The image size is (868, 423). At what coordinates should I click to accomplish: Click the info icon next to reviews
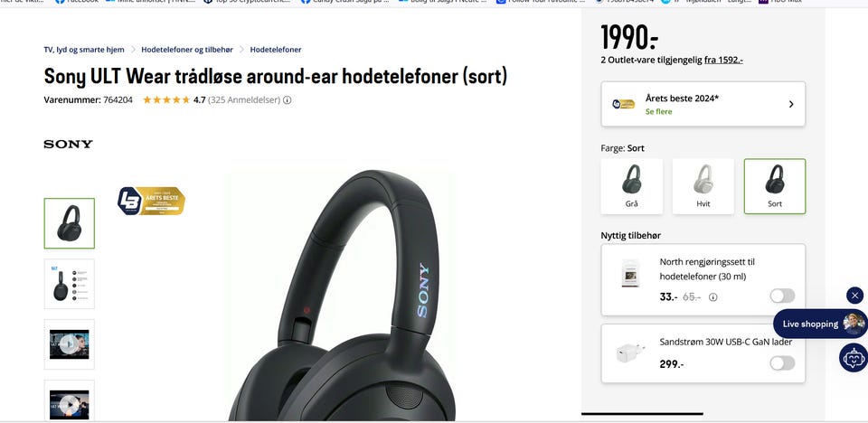288,100
